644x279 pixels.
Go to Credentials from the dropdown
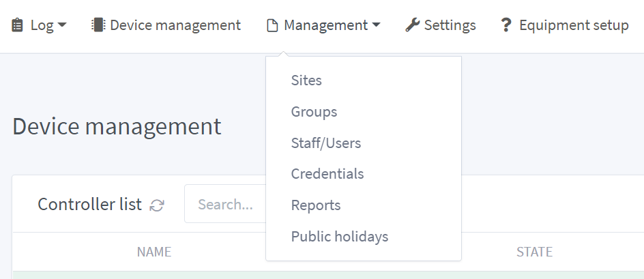coord(327,174)
